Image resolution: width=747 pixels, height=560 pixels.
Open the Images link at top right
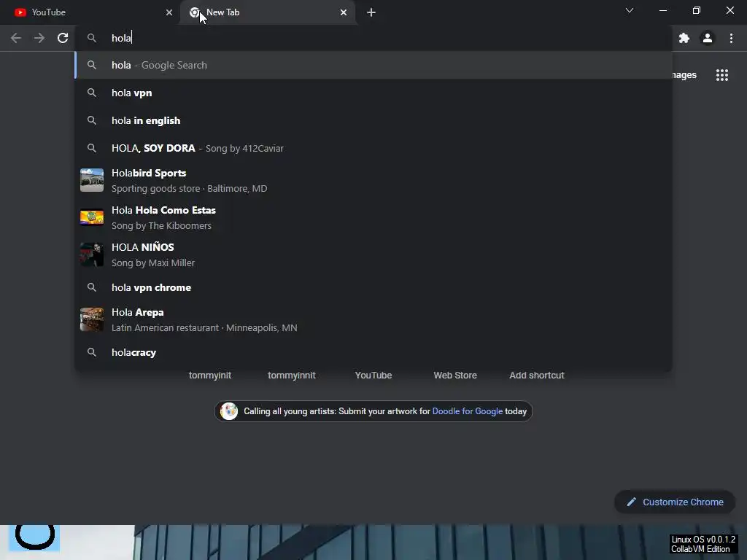click(684, 75)
